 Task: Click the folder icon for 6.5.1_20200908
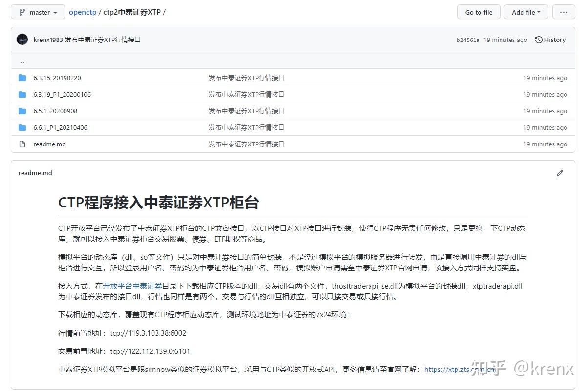click(22, 110)
